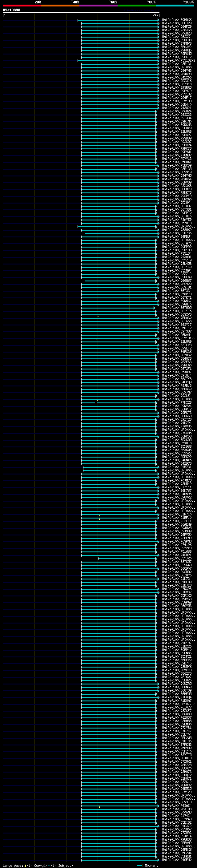Open hit UniRef100_Q66N67
Viewport: 197px width, 868px height.
coord(176,281)
